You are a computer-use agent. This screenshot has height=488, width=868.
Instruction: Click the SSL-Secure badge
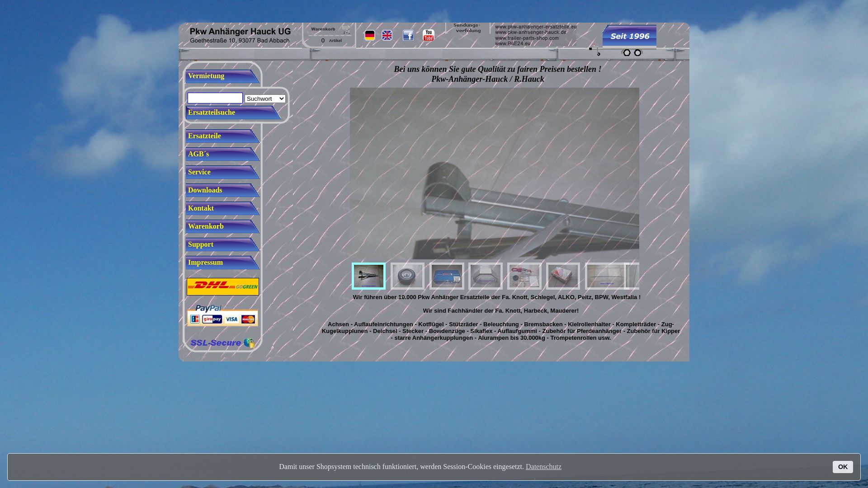[222, 343]
